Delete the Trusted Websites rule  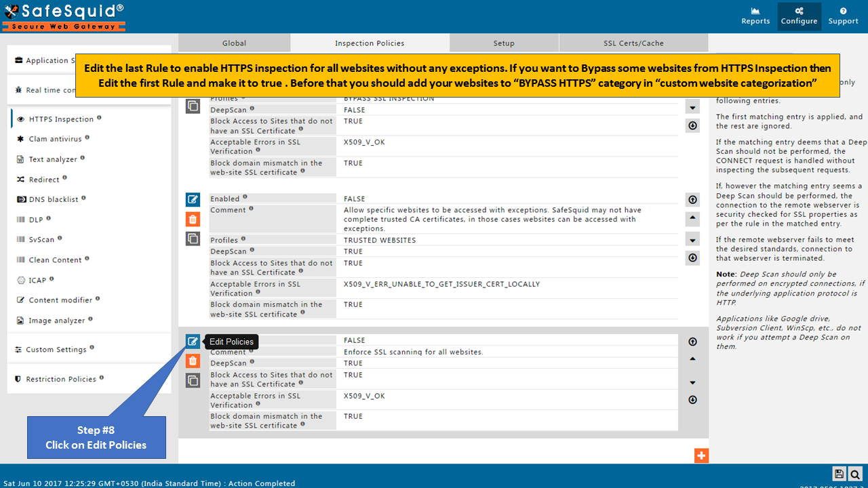click(x=193, y=219)
